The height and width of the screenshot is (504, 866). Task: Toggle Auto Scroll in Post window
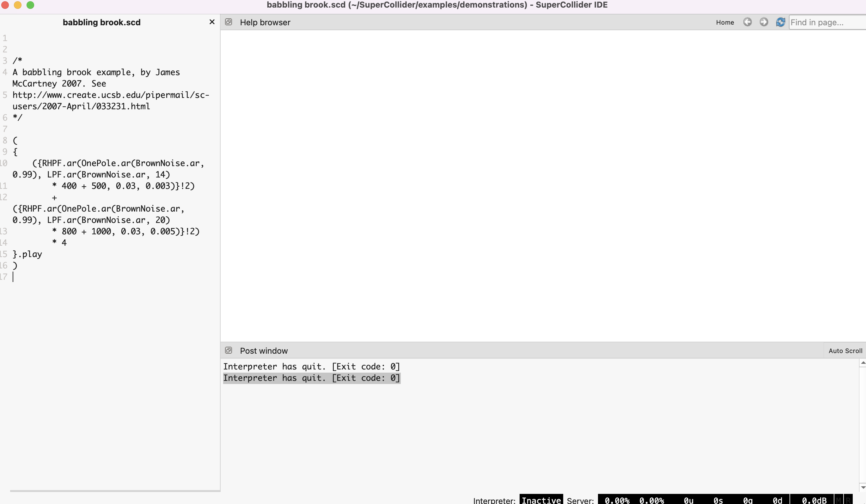845,351
